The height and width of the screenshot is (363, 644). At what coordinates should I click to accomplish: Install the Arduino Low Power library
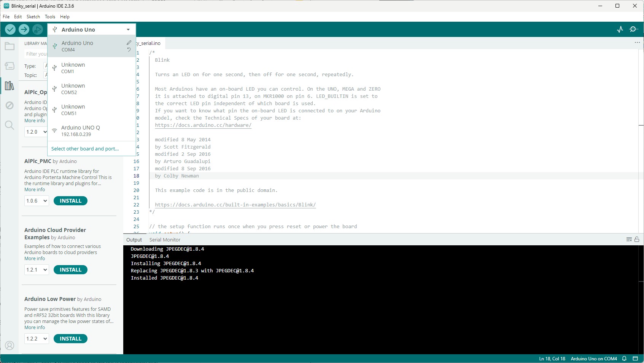pos(70,338)
